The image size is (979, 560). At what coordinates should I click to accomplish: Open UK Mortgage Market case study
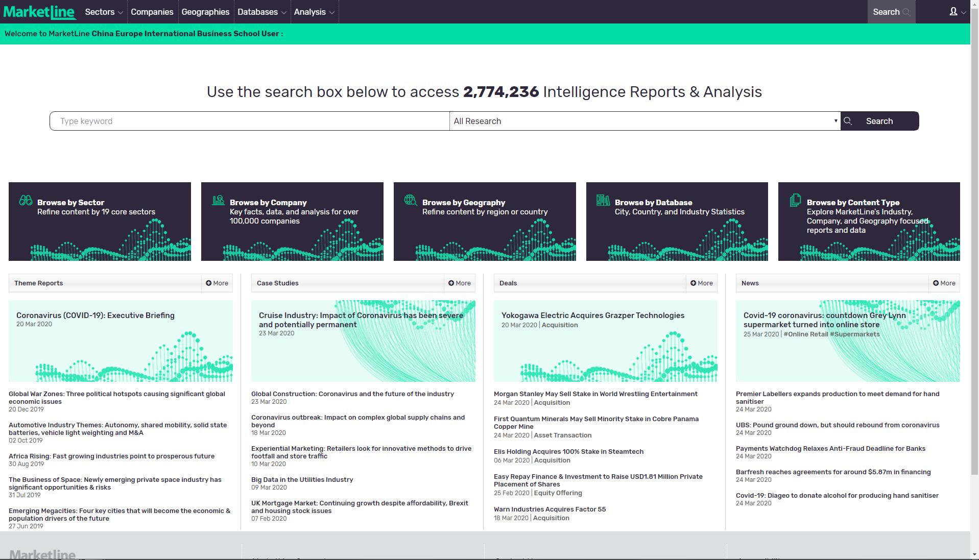tap(360, 507)
